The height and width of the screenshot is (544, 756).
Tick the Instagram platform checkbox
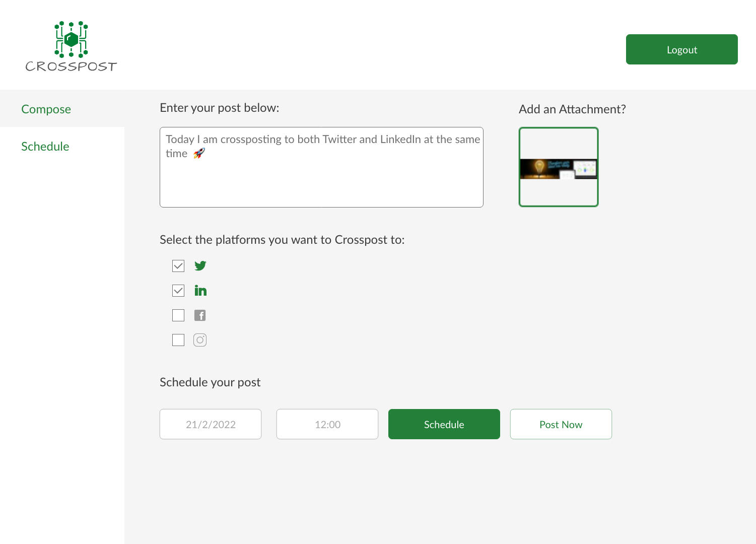click(178, 340)
